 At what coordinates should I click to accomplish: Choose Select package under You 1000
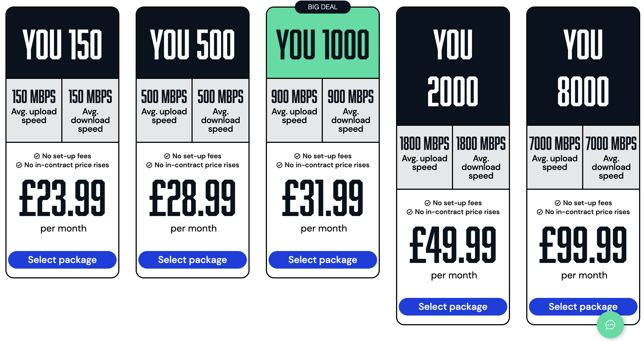click(x=323, y=260)
